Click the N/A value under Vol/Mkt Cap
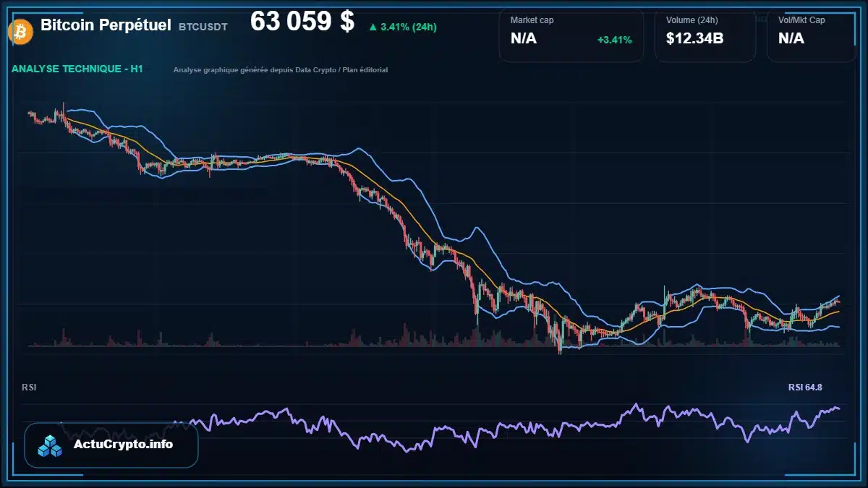Screen dimensions: 868x488 [791, 38]
